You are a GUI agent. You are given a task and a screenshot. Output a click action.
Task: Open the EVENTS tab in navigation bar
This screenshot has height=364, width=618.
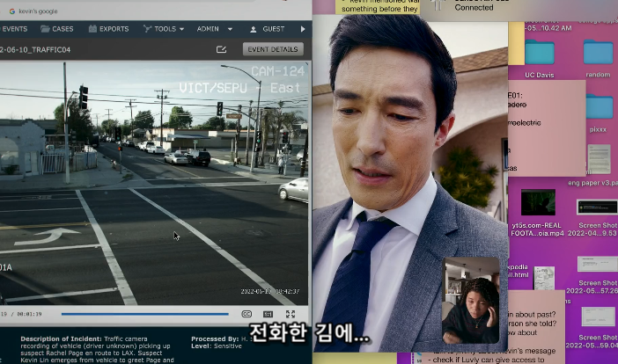pos(14,29)
